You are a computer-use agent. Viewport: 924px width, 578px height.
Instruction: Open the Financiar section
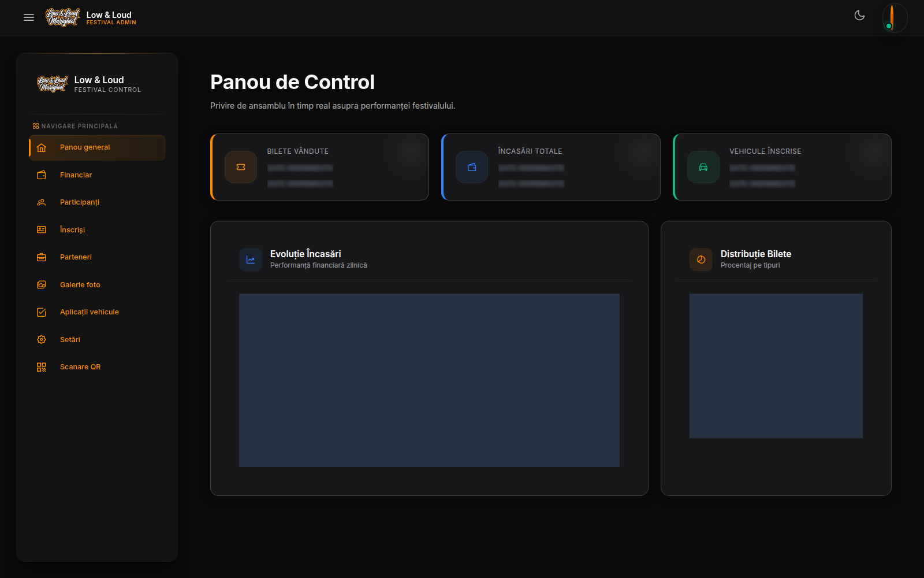[97, 175]
